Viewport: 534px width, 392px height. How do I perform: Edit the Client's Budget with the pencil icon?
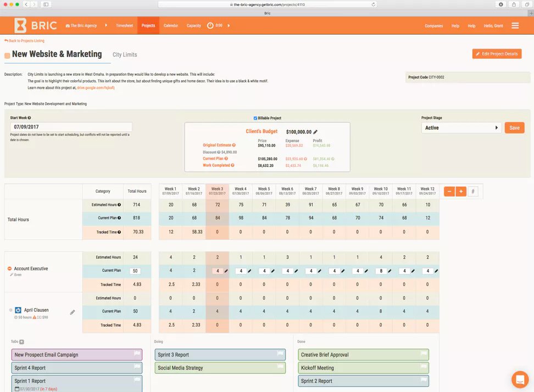(316, 131)
